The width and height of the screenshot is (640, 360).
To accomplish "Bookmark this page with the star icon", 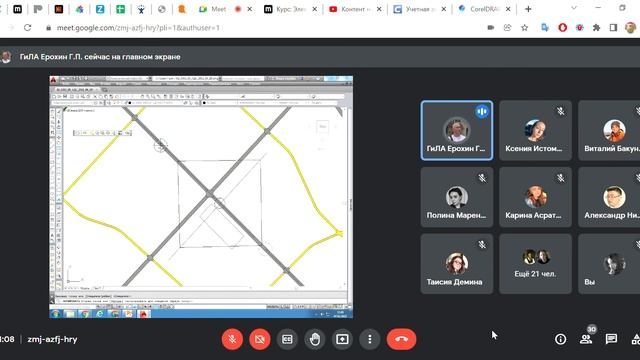I will tap(524, 28).
